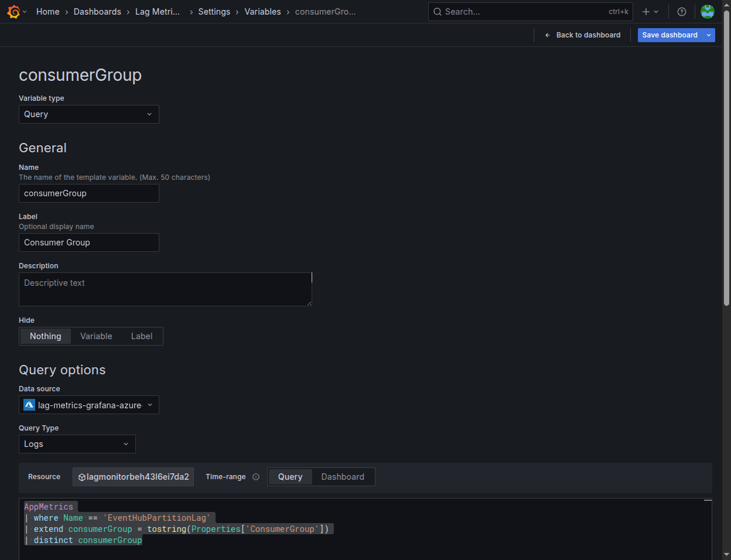The height and width of the screenshot is (560, 731).
Task: Select Dashboard time-range option
Action: [343, 477]
